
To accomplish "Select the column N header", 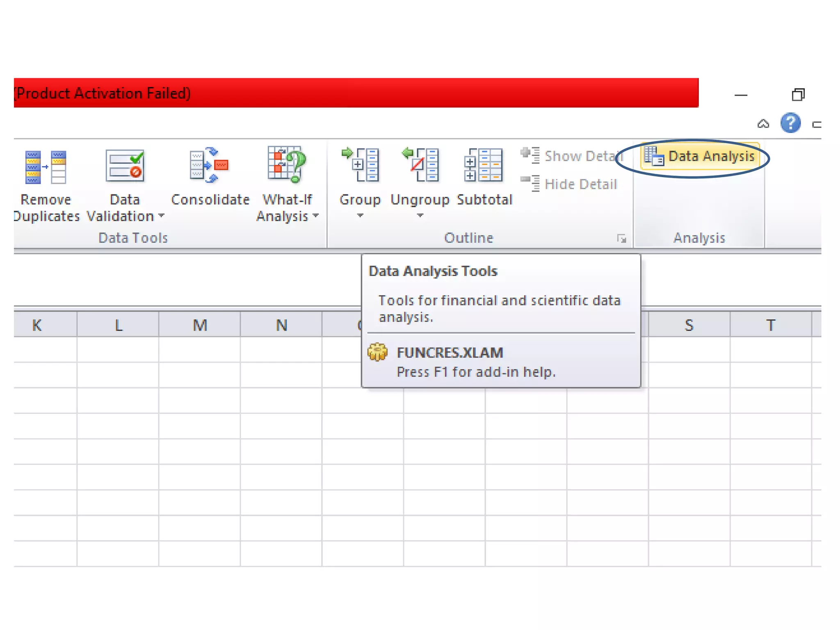I will (281, 325).
